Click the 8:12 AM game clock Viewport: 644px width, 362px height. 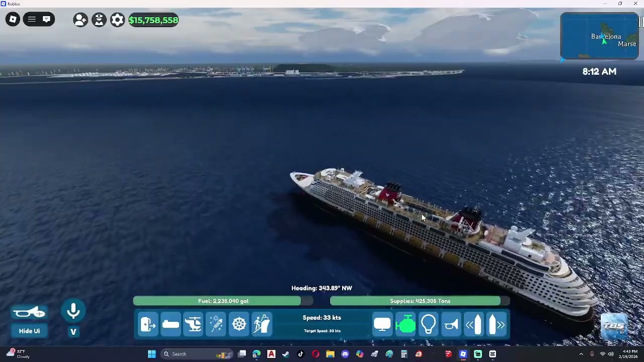coord(599,71)
